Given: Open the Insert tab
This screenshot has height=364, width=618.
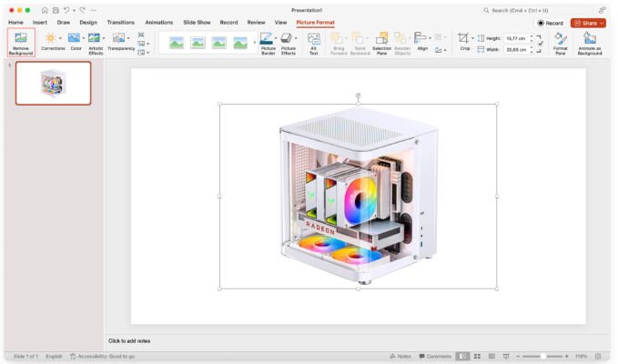Looking at the screenshot, I should tap(40, 23).
